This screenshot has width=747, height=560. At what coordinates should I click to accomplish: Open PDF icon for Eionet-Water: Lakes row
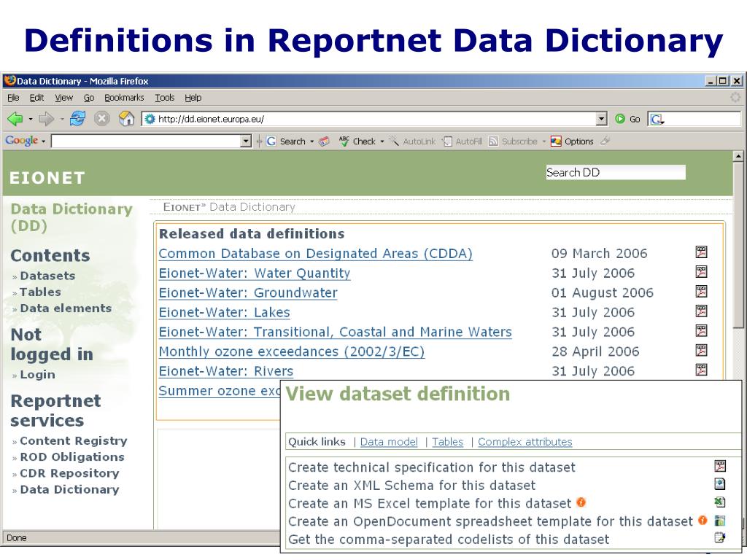[701, 311]
